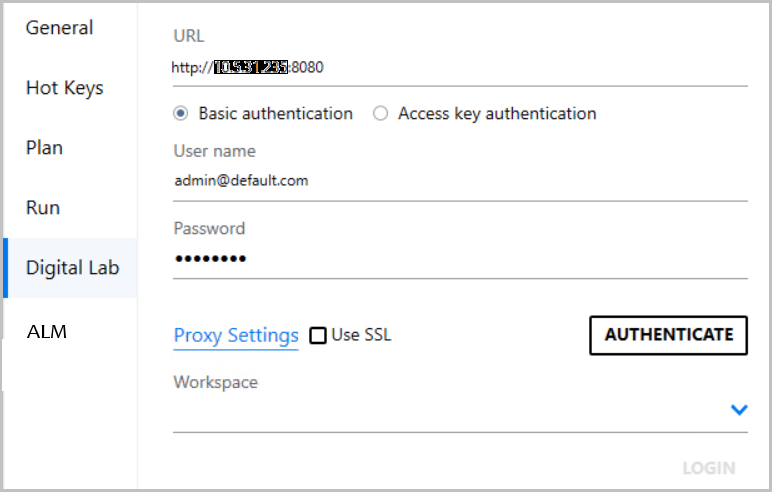
Task: Select the Basic authentication radio button
Action: (181, 114)
